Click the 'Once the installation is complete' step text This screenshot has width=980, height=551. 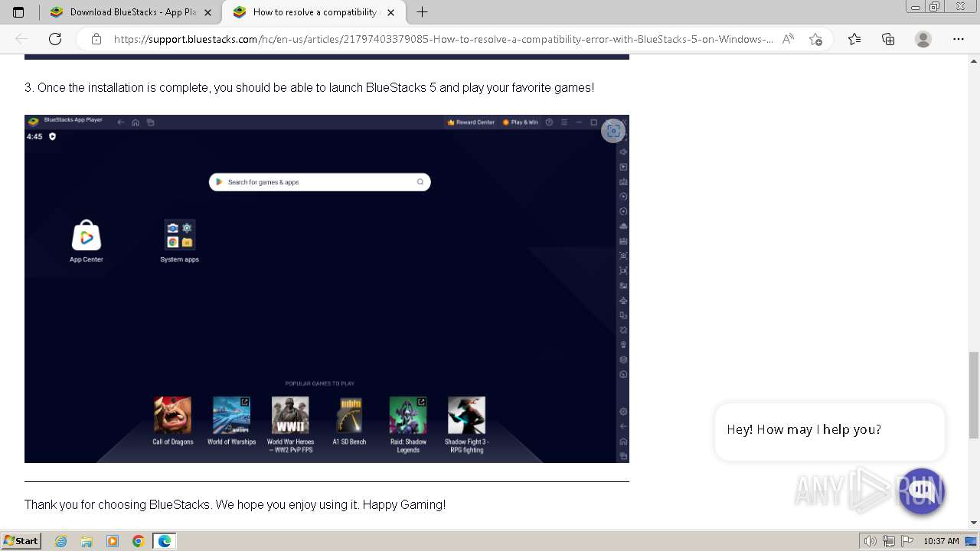[309, 87]
